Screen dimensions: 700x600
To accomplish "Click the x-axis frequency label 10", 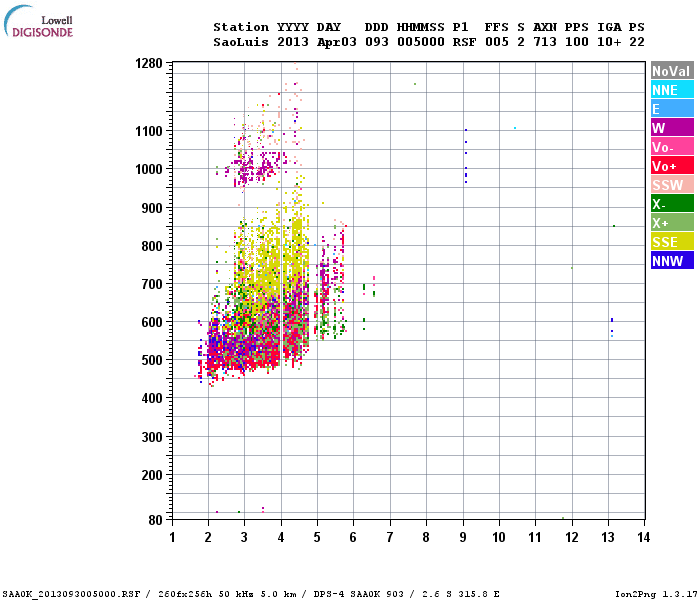I will pyautogui.click(x=499, y=537).
